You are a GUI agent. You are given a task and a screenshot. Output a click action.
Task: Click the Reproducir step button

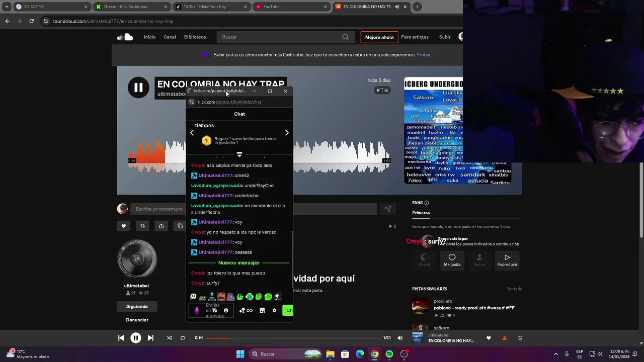(x=507, y=260)
